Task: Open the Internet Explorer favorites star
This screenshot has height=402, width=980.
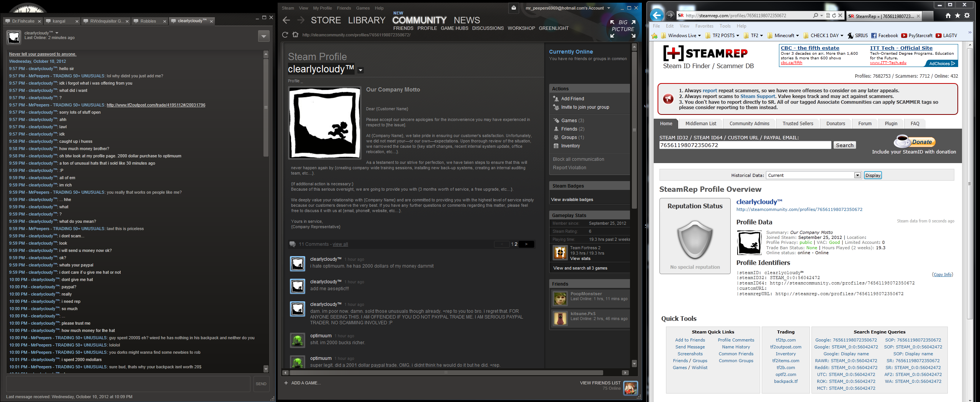Action: pos(957,16)
